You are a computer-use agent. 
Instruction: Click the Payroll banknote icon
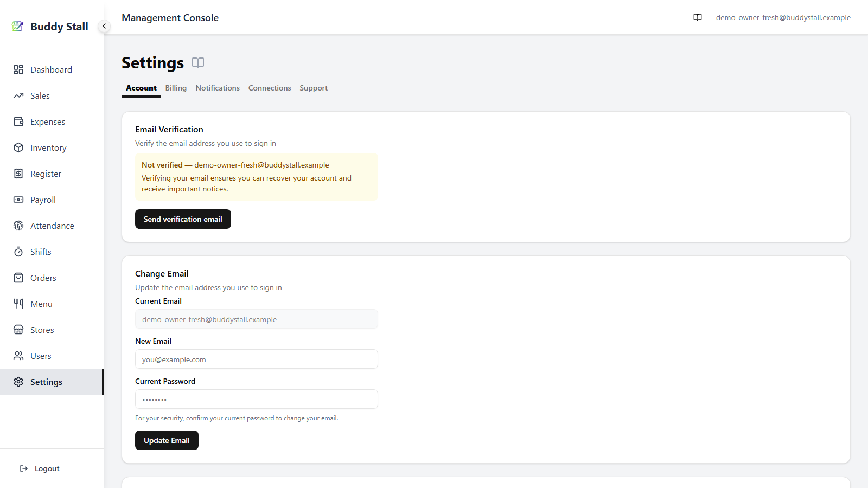[18, 200]
